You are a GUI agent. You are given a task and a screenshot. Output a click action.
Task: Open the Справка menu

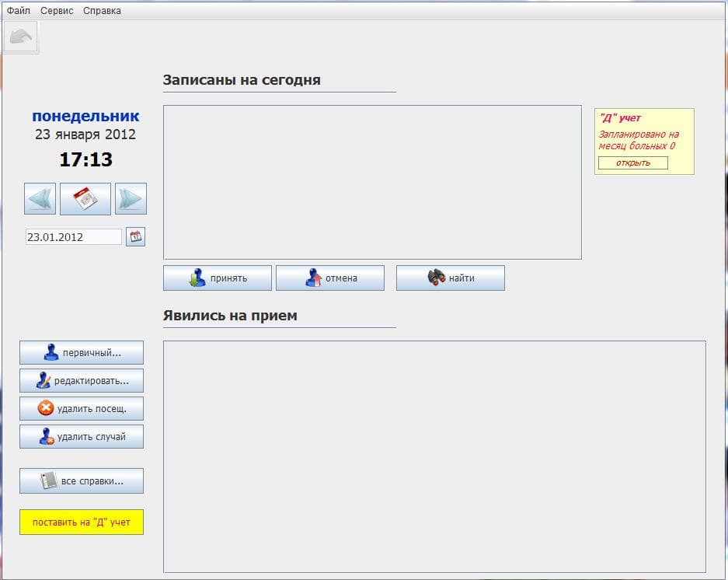[x=102, y=10]
